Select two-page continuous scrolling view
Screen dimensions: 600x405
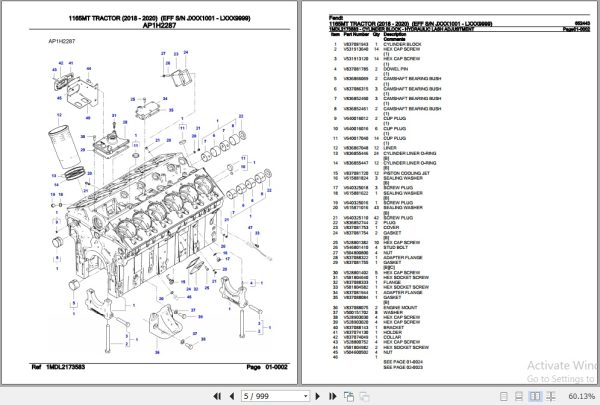[551, 396]
